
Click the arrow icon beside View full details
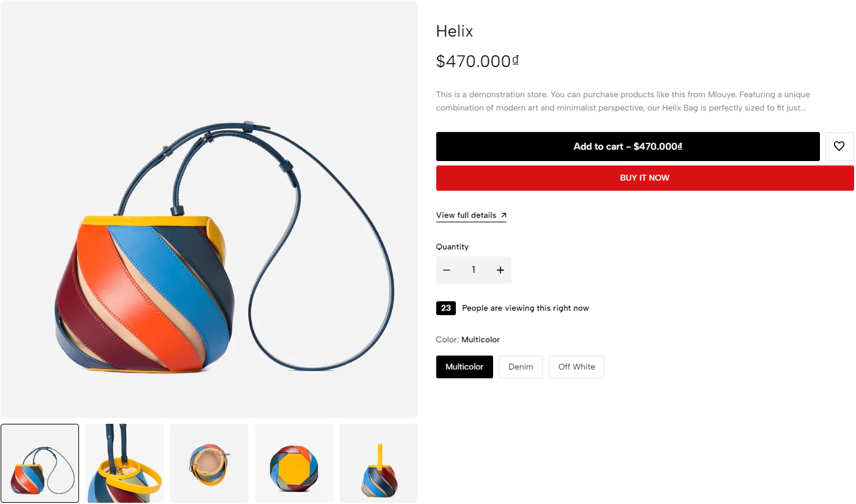[x=504, y=215]
